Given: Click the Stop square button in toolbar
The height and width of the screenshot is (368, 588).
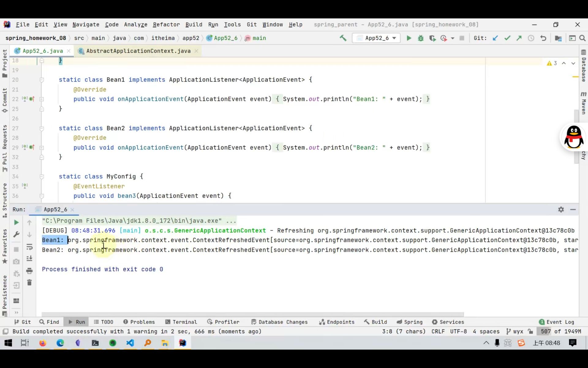Looking at the screenshot, I should [x=462, y=38].
